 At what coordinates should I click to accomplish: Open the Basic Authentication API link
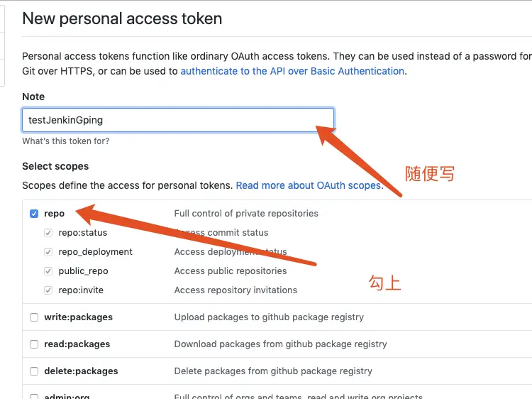pos(292,71)
